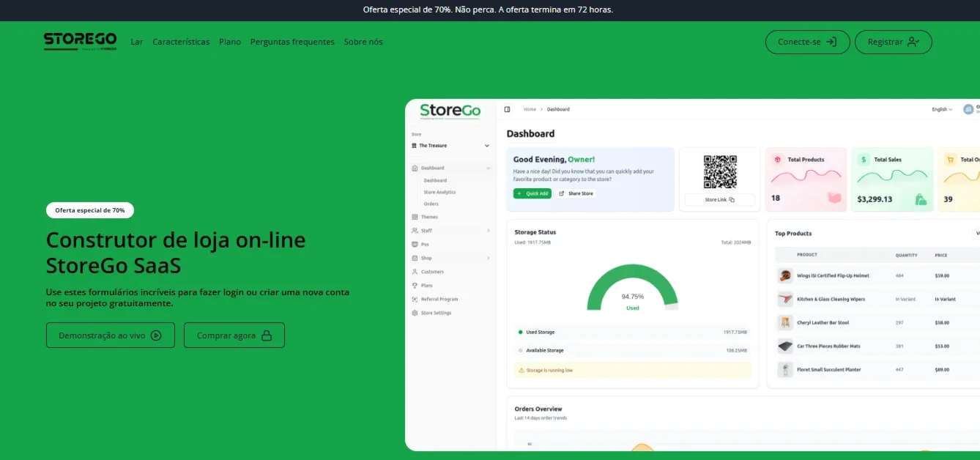
Task: Click the sidebar toggle icon beside Home breadcrumb
Action: 507,109
